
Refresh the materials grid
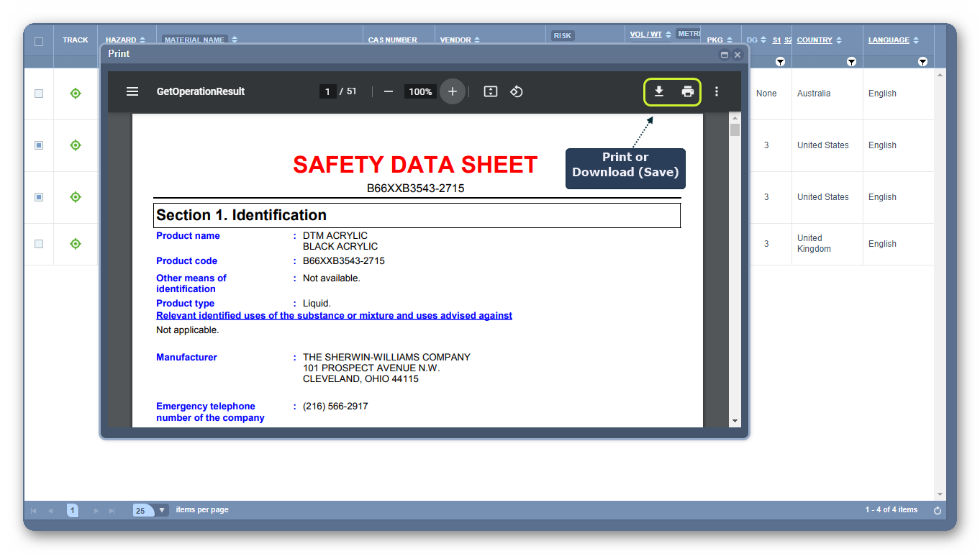(937, 509)
